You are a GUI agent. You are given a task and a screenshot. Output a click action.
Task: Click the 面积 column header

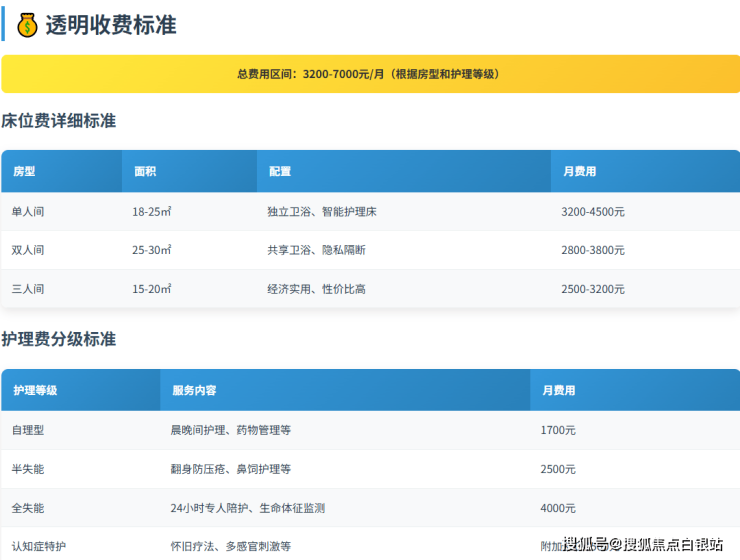pos(145,171)
